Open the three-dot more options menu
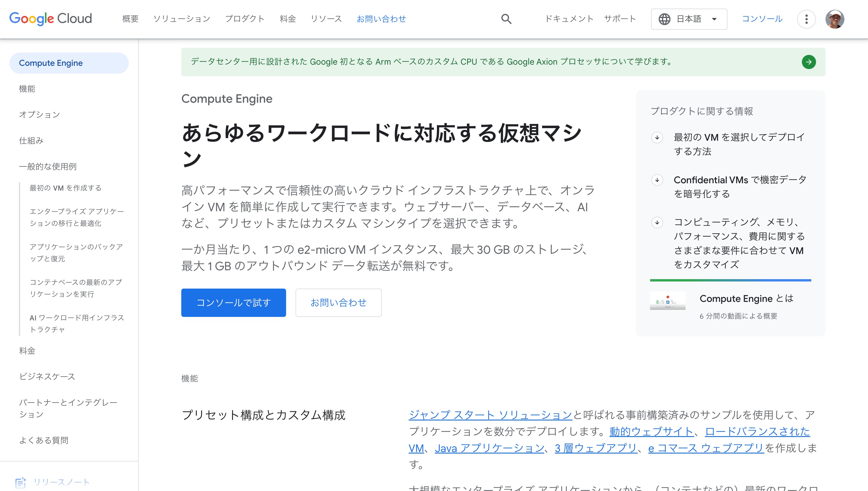Image resolution: width=868 pixels, height=491 pixels. coord(806,19)
